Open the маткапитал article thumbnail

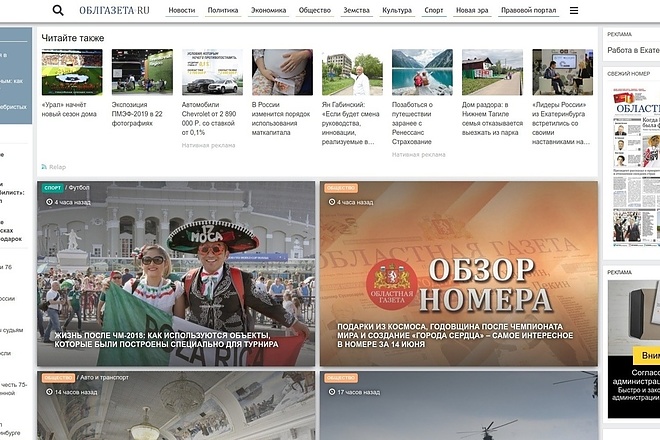point(282,72)
